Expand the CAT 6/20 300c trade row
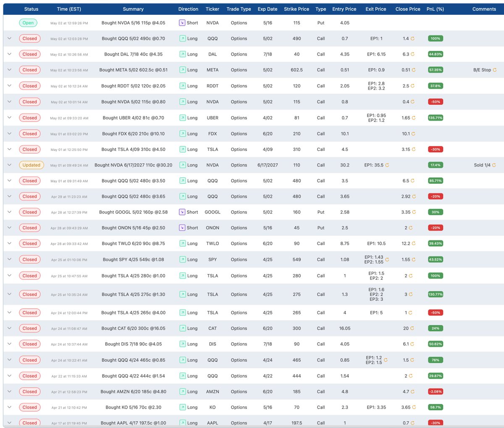Image resolution: width=504 pixels, height=428 pixels. click(x=9, y=328)
